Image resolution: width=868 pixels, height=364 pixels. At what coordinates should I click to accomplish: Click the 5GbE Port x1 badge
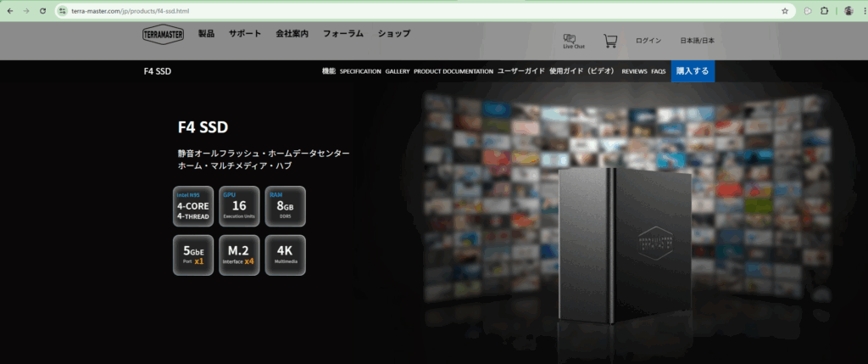pos(193,255)
